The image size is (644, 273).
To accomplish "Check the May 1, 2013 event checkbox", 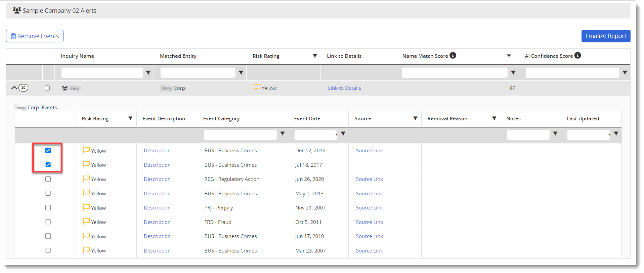I will point(48,193).
